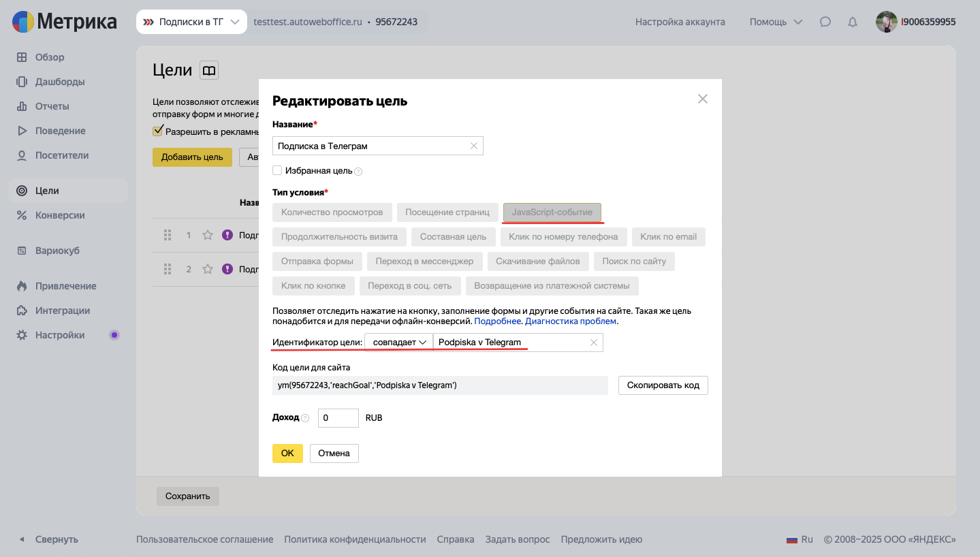
Task: Toggle the Разрешить в рекламных checkbox
Action: coord(158,131)
